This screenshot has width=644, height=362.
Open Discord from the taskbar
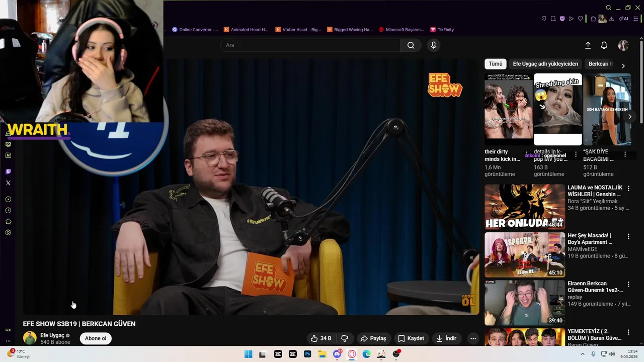(337, 354)
